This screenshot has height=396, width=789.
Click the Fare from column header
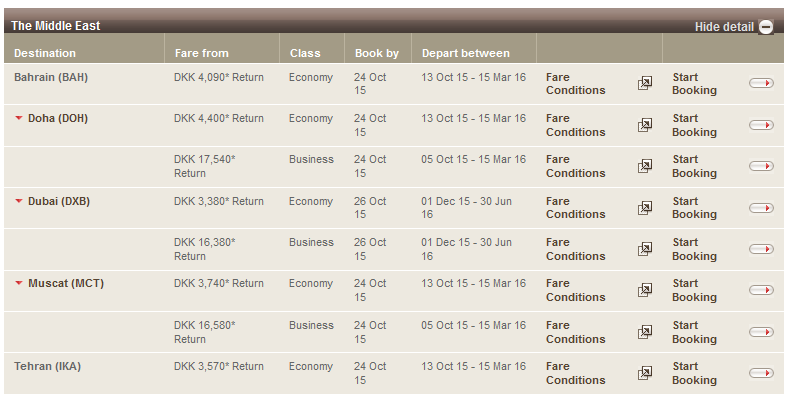(x=201, y=53)
